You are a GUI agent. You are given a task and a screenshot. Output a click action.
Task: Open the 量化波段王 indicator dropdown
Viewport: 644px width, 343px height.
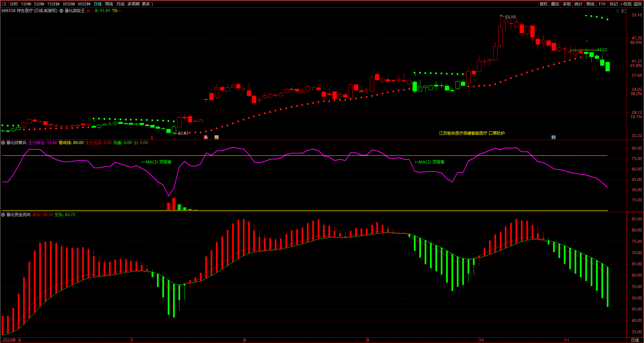point(61,11)
